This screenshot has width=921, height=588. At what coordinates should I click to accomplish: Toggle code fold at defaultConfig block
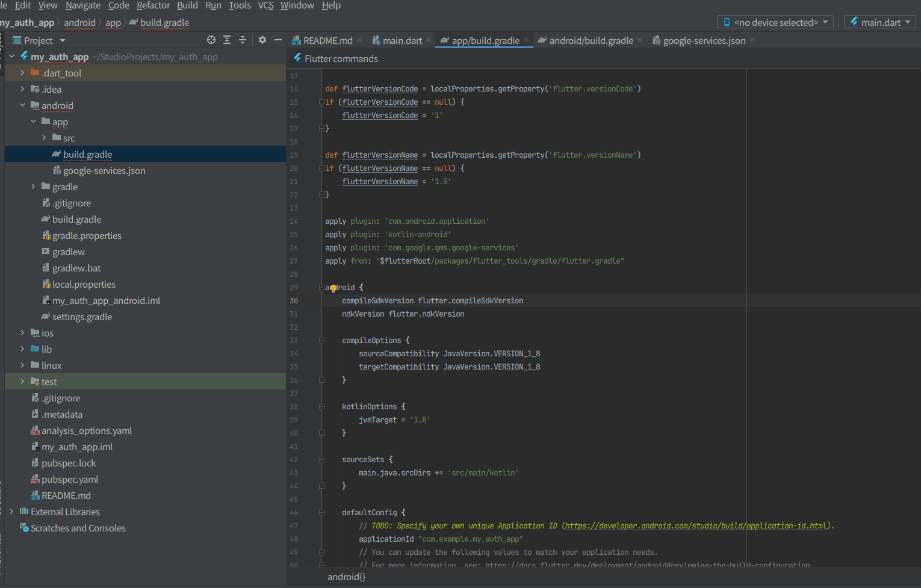point(321,513)
